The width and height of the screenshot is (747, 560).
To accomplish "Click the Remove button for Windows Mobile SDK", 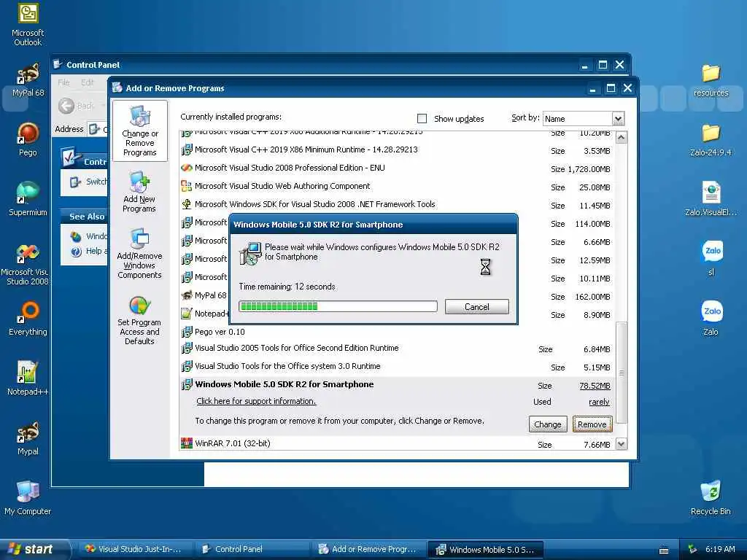I will point(592,424).
